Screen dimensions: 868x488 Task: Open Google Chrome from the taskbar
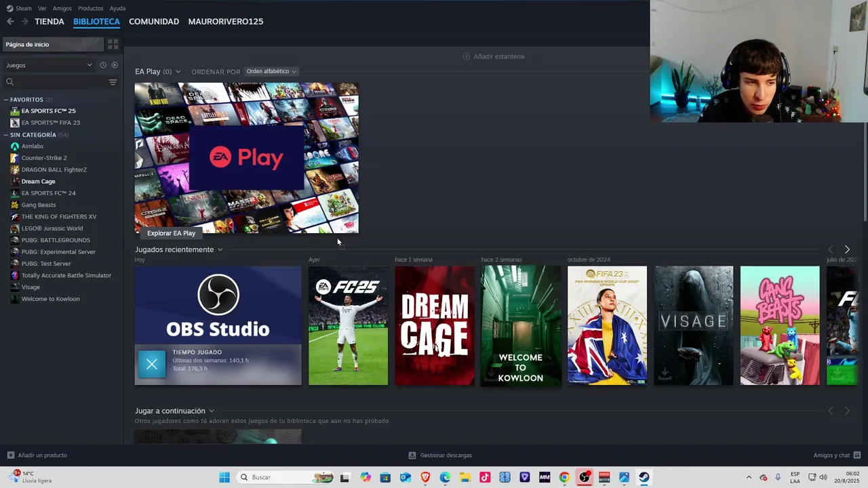(564, 477)
